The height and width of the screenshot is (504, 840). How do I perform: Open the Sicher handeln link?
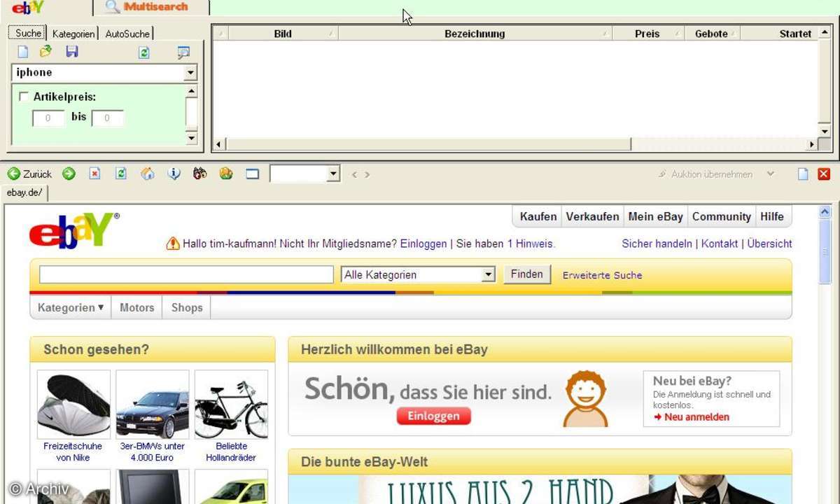657,244
